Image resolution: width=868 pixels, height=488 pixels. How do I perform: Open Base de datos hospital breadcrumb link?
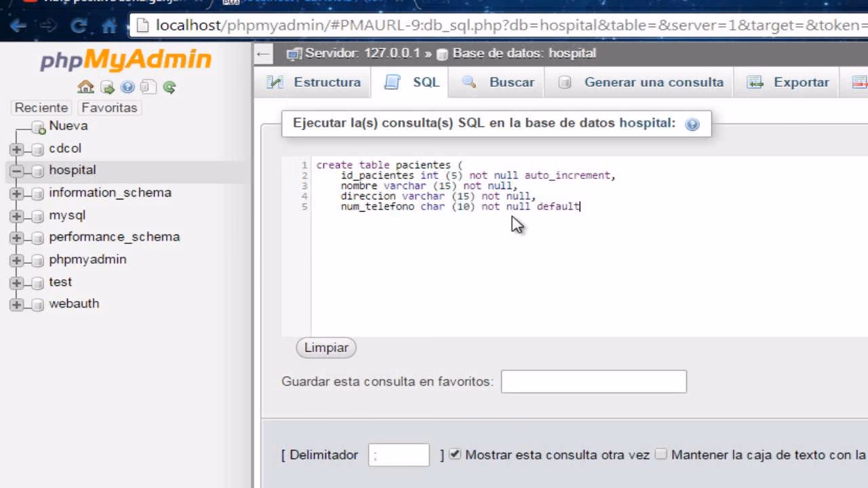524,53
